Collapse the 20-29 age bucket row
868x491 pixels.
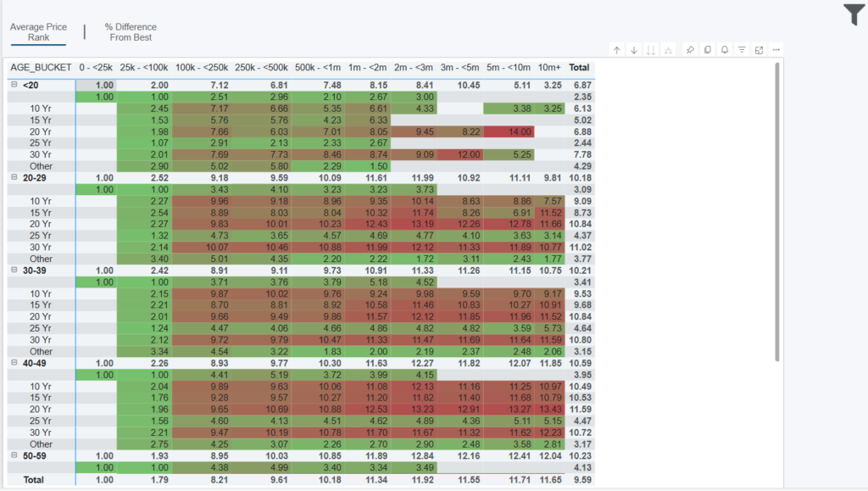[x=14, y=177]
